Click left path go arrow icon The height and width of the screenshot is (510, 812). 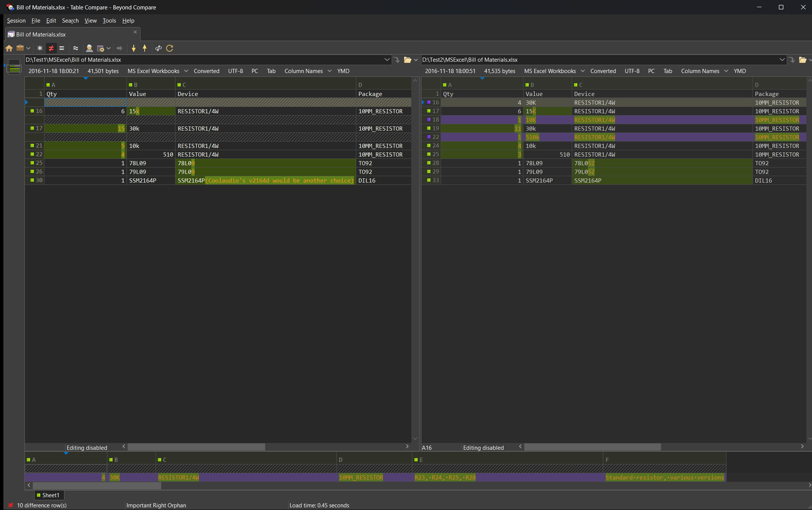coord(397,60)
